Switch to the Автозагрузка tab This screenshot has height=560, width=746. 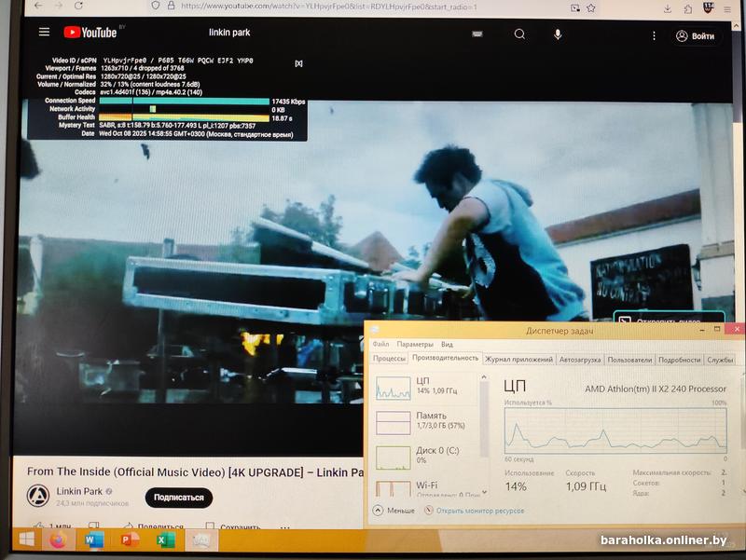tap(580, 359)
